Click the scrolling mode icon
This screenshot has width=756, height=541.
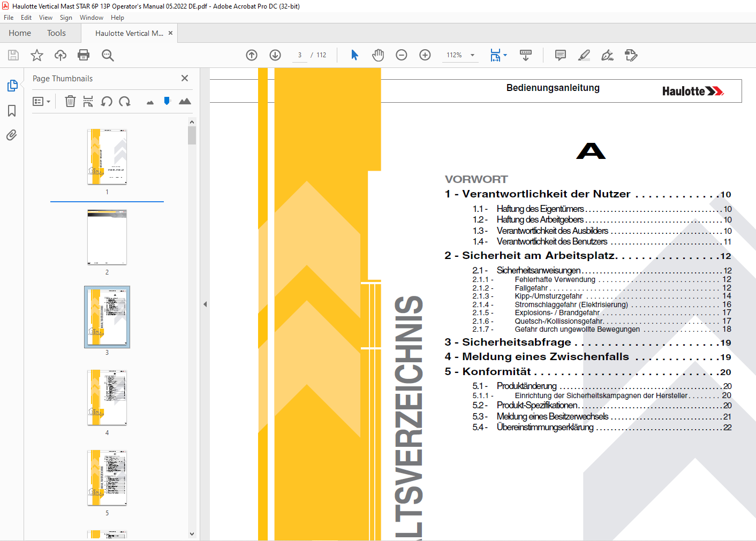click(x=526, y=55)
